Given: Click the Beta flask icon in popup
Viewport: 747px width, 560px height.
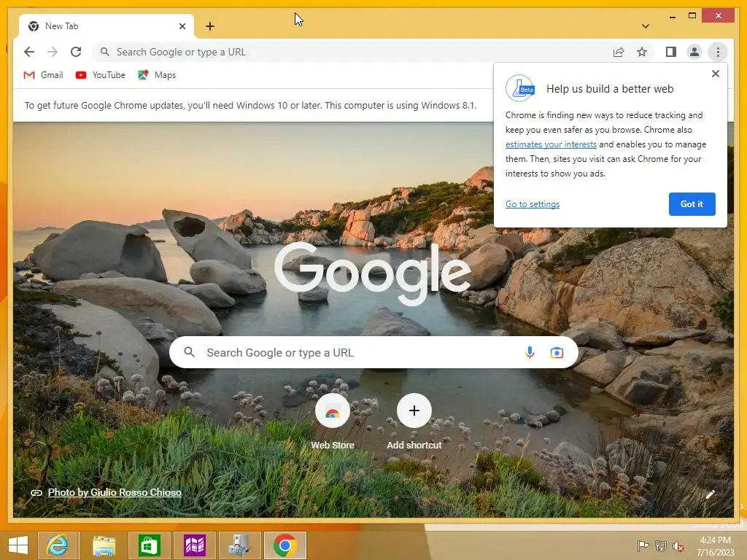Looking at the screenshot, I should click(x=520, y=88).
